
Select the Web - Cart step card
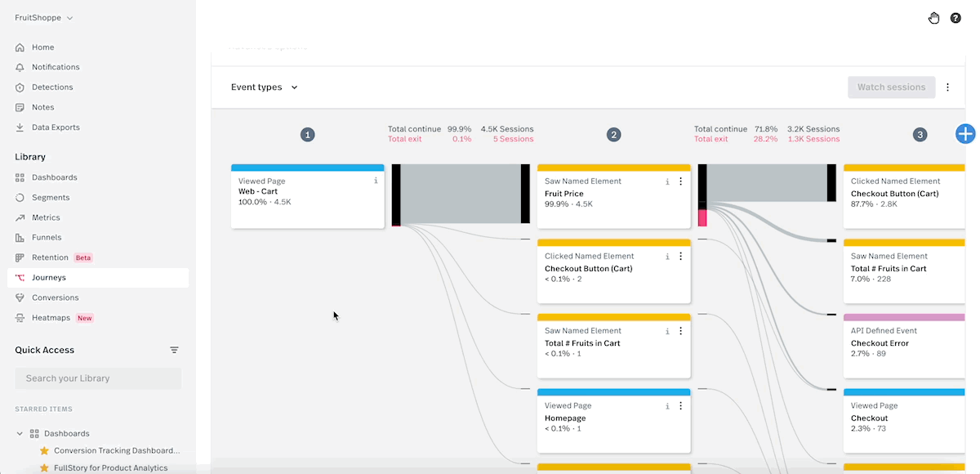tap(308, 196)
